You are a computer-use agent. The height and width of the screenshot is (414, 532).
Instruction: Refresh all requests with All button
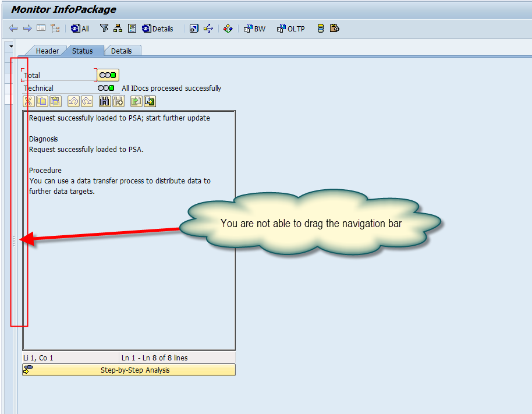80,29
